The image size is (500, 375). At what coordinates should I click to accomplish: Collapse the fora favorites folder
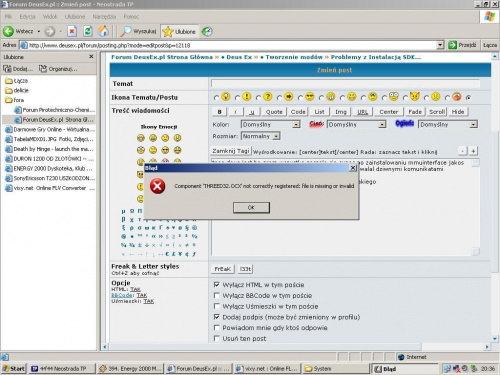pyautogui.click(x=15, y=100)
